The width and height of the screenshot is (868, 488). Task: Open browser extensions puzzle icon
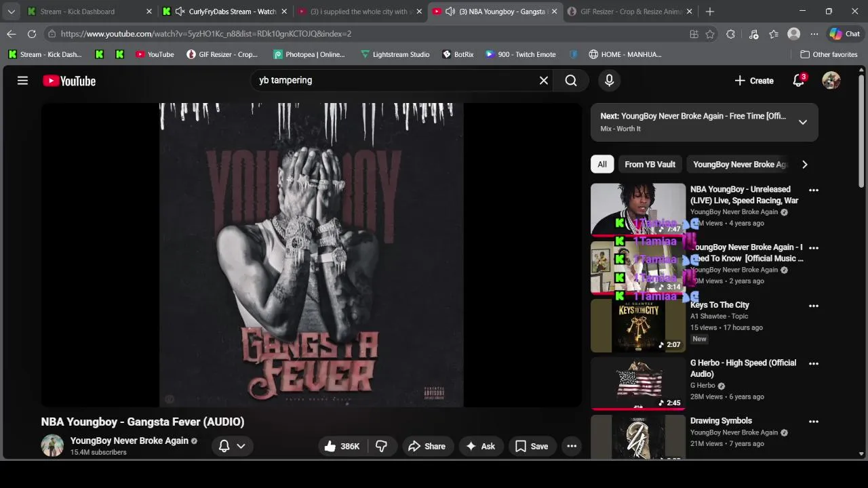coord(730,34)
